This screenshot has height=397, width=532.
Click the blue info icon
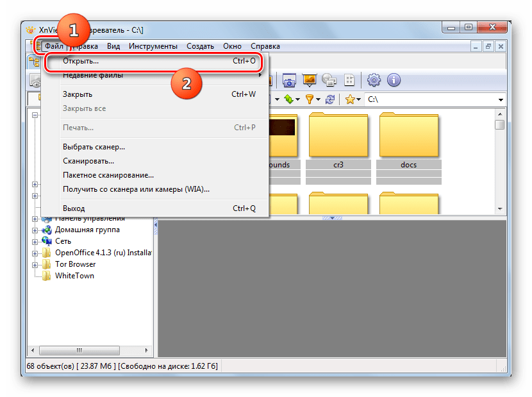tap(394, 80)
